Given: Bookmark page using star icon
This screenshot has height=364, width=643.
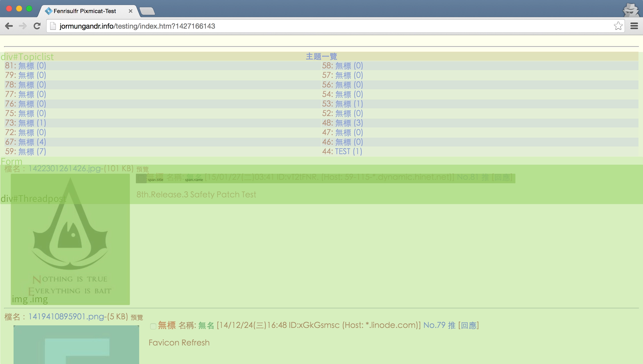Looking at the screenshot, I should click(x=618, y=26).
